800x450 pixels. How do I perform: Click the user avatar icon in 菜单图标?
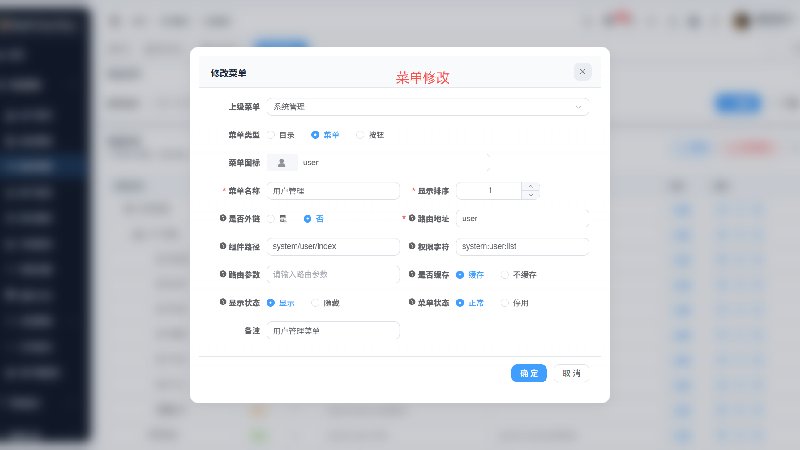click(282, 163)
